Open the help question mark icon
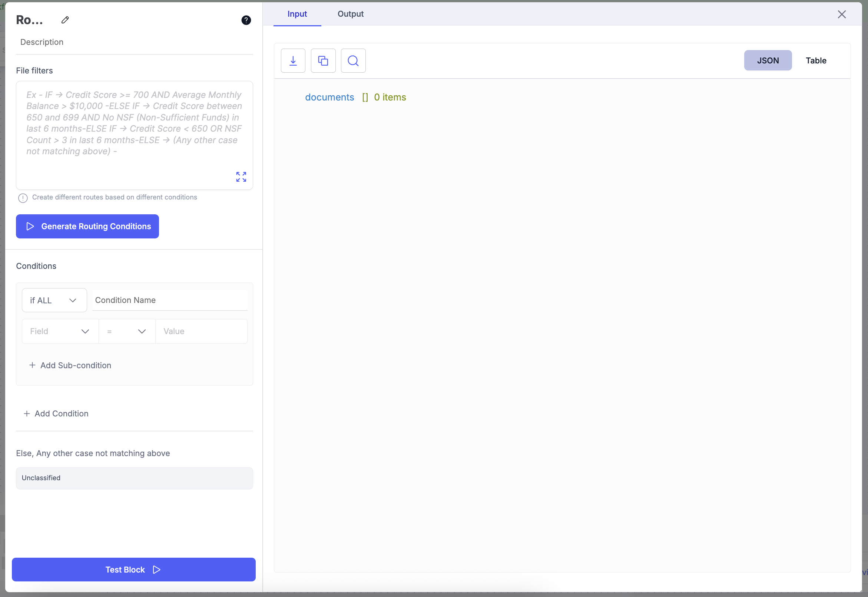This screenshot has height=597, width=868. (x=246, y=20)
